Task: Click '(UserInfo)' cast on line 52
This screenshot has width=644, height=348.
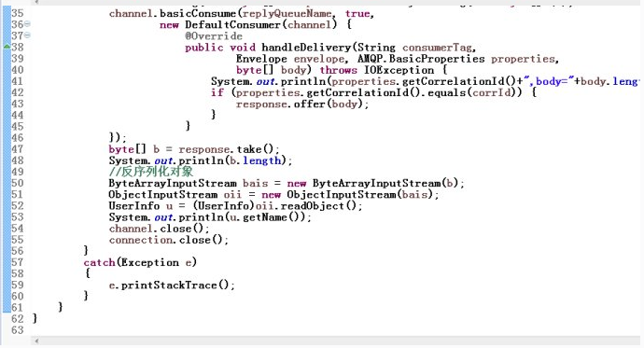Action: tap(223, 205)
